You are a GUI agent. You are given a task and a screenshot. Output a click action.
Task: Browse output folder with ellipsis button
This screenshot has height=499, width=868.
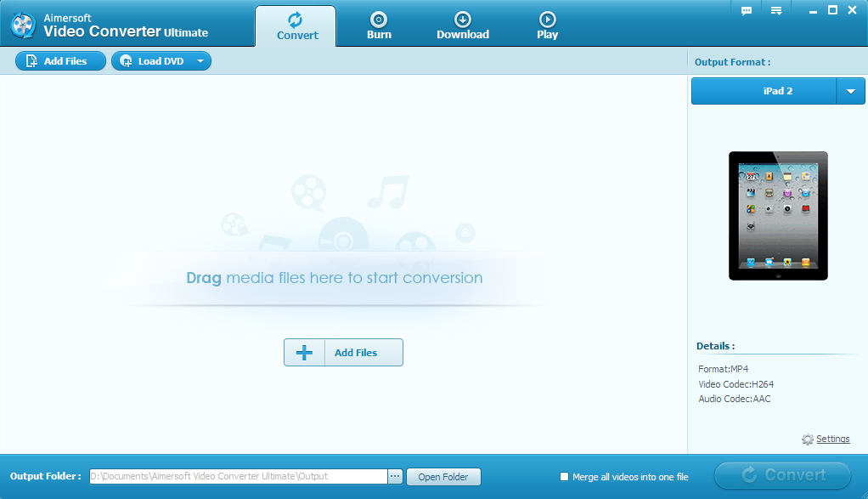(x=395, y=476)
